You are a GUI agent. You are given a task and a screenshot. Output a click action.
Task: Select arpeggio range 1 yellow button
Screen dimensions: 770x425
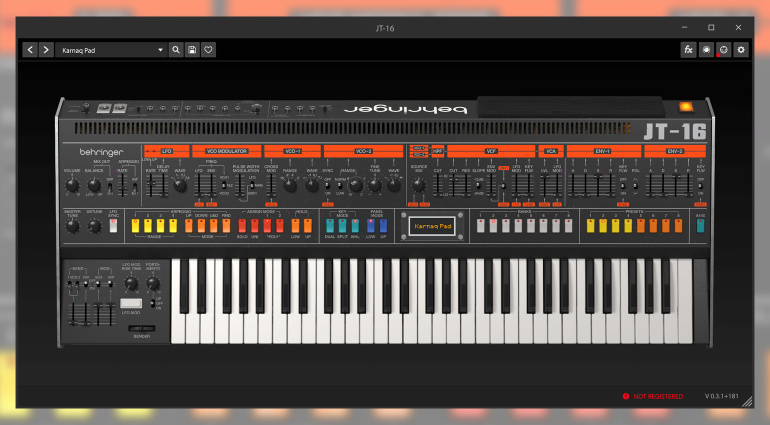(x=136, y=226)
